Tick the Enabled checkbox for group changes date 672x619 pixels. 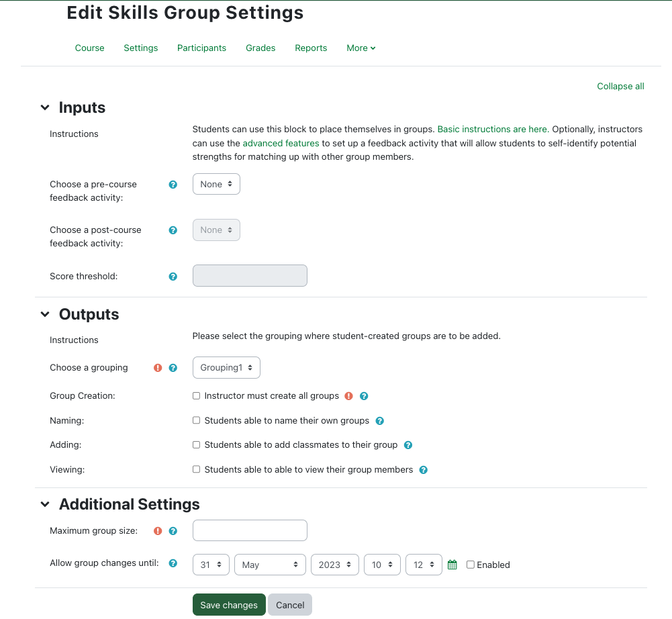pyautogui.click(x=471, y=565)
